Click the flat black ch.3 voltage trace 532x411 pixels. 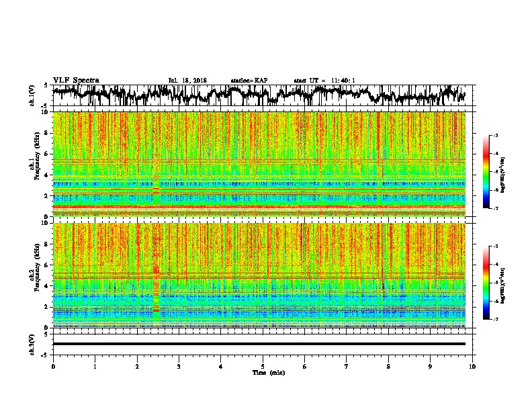tap(259, 344)
